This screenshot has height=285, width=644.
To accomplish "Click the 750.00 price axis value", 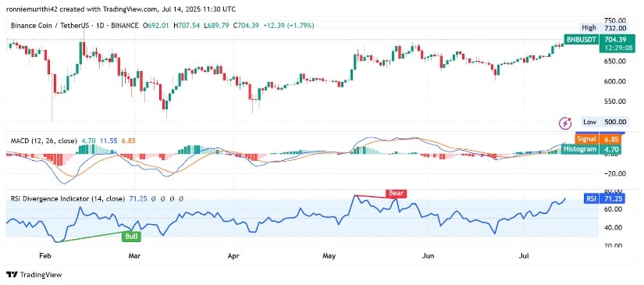I will [615, 20].
